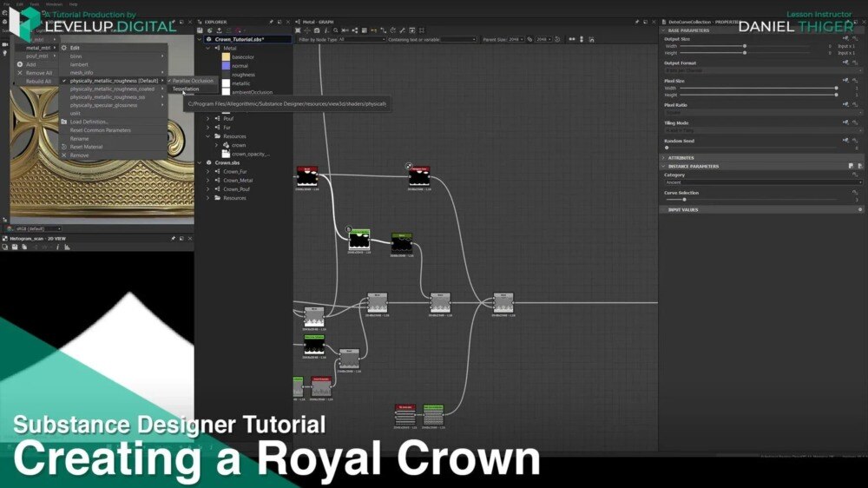Click the vertical align nodes icon in filter bar
Screen dimensions: 868x488
pos(582,39)
